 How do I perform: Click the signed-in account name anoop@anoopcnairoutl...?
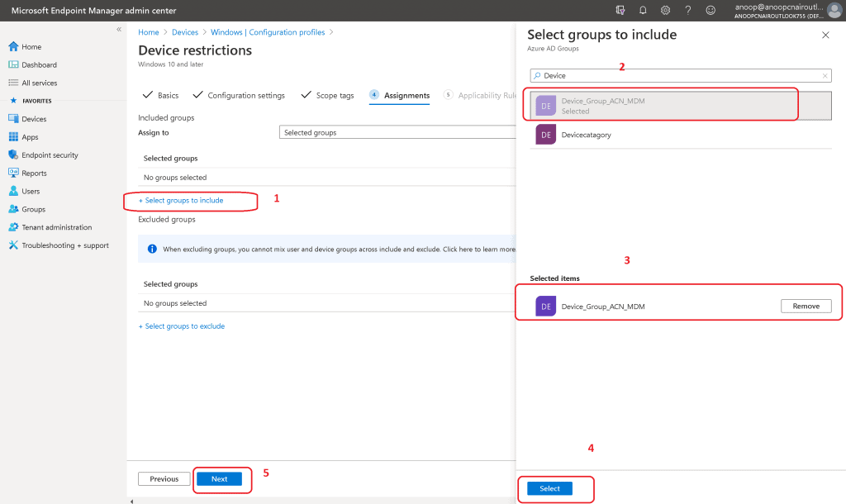(778, 7)
